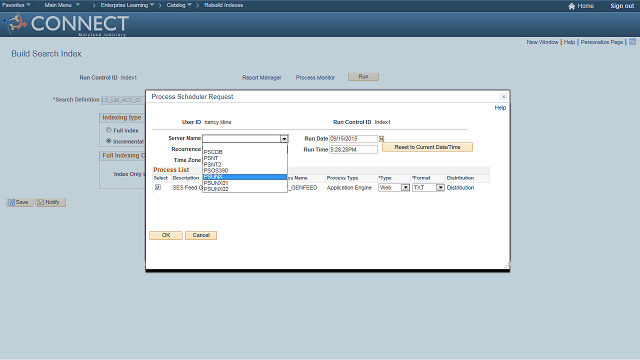640x360 pixels.
Task: Select the Incremental radio button
Action: tap(109, 141)
